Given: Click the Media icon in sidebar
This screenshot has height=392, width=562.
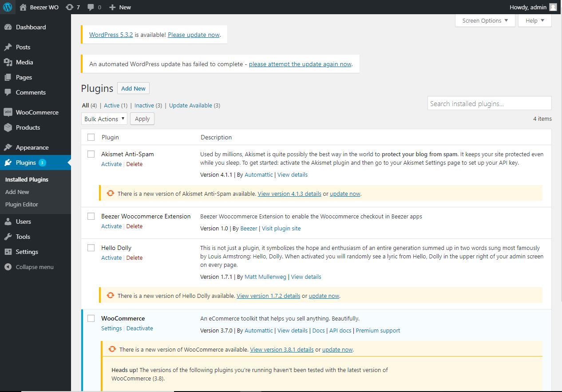Looking at the screenshot, I should 8,62.
